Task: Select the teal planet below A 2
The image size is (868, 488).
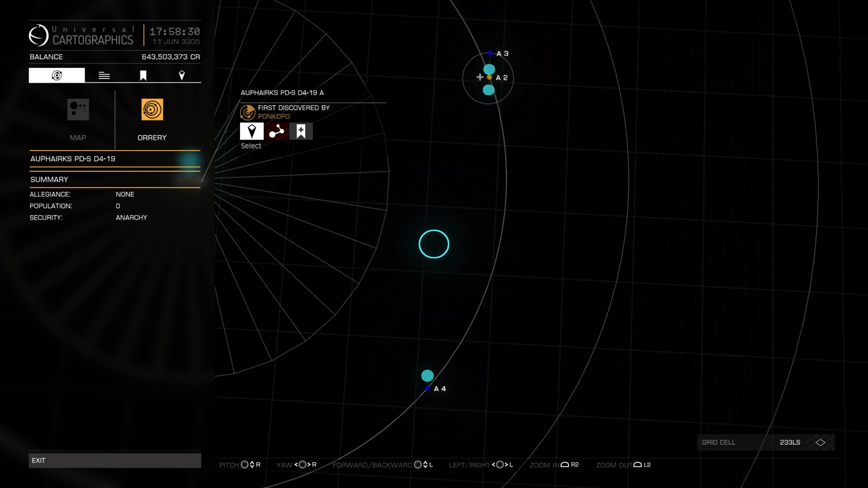Action: pos(489,90)
